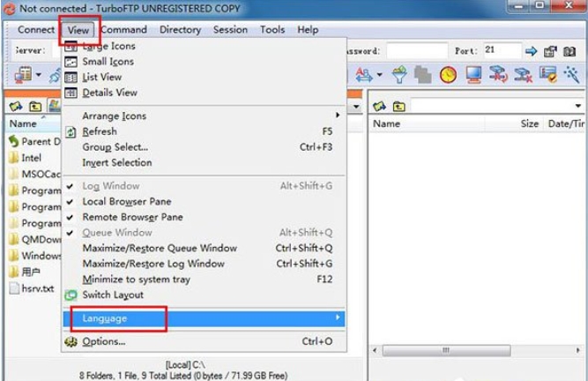The image size is (588, 381).
Task: Click the local pane parent folder icon
Action: click(35, 107)
